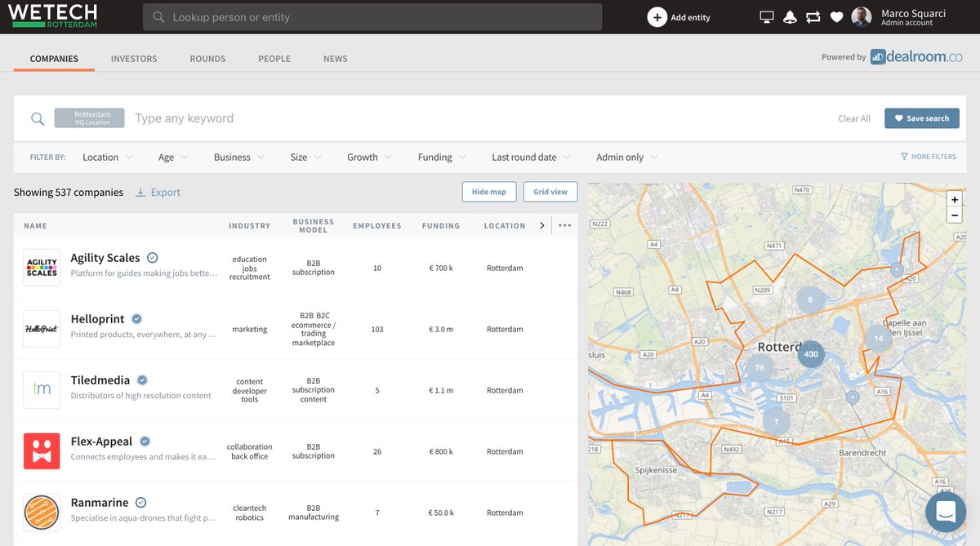Click the verified badge next to Agility Scales
The image size is (980, 546).
152,258
